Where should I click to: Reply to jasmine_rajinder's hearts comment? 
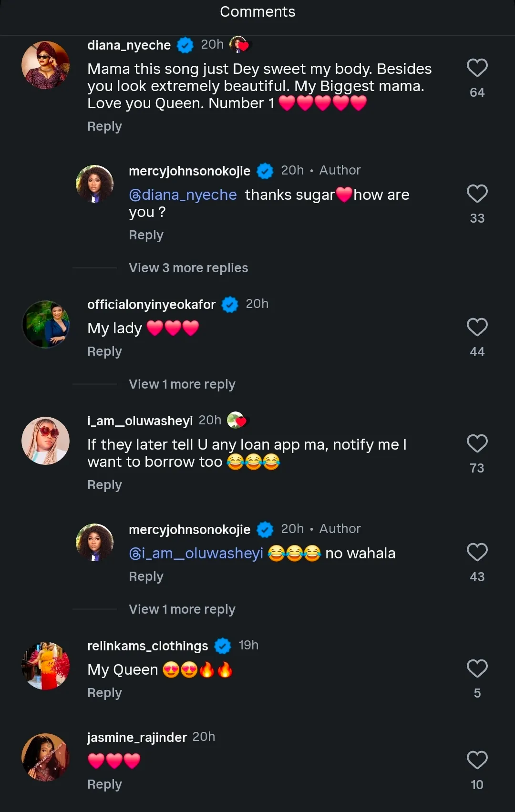[104, 784]
